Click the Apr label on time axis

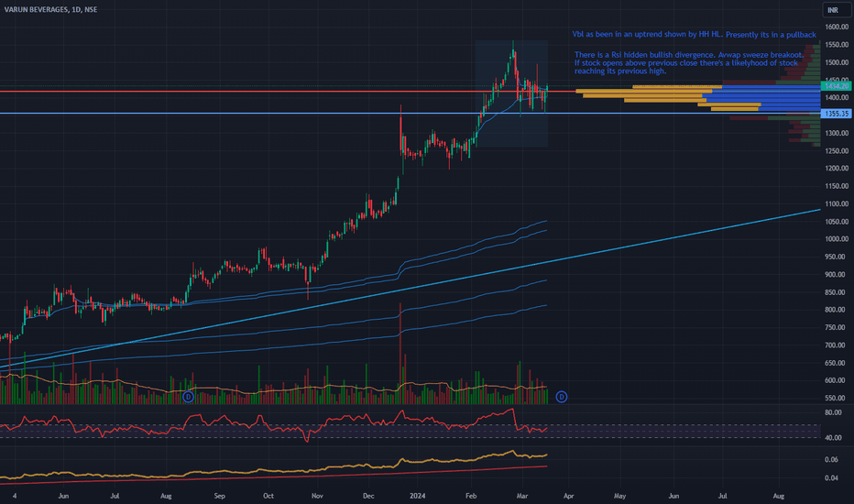569,496
